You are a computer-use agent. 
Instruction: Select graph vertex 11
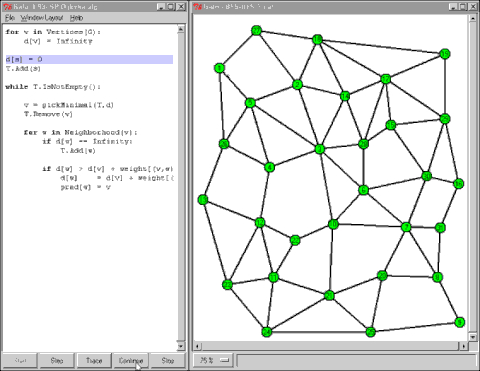[273, 277]
